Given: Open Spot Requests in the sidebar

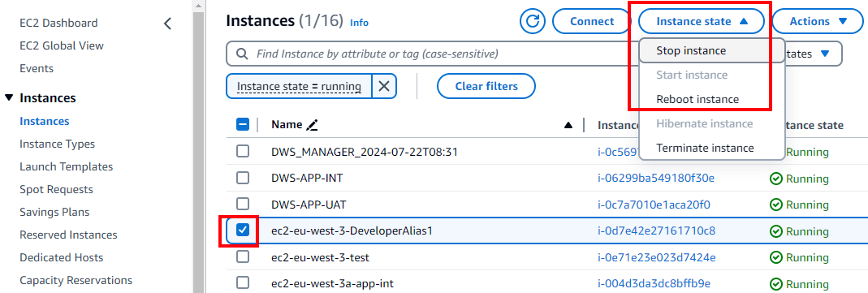Looking at the screenshot, I should [x=56, y=190].
